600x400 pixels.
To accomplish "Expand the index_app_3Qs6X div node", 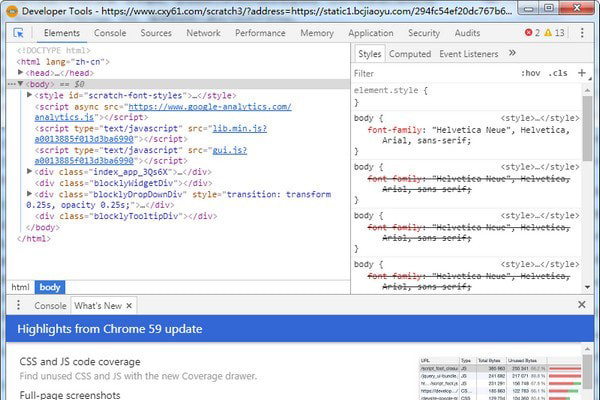I will (x=29, y=171).
